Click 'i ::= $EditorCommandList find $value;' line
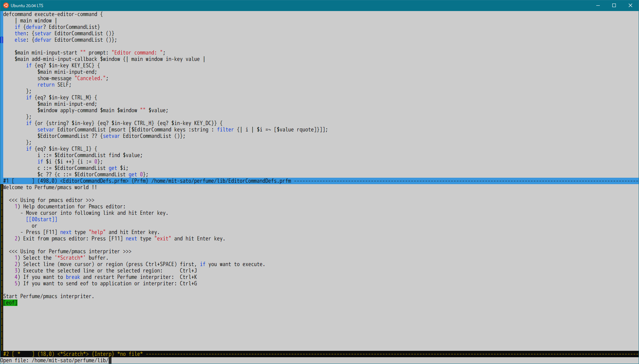Viewport: 639px width, 364px height. point(90,155)
